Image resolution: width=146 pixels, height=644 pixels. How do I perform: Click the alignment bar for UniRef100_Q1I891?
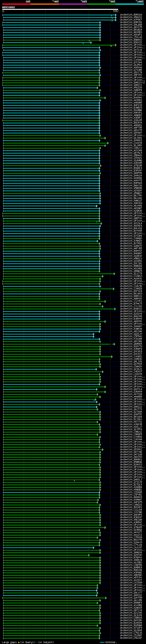pos(54,138)
